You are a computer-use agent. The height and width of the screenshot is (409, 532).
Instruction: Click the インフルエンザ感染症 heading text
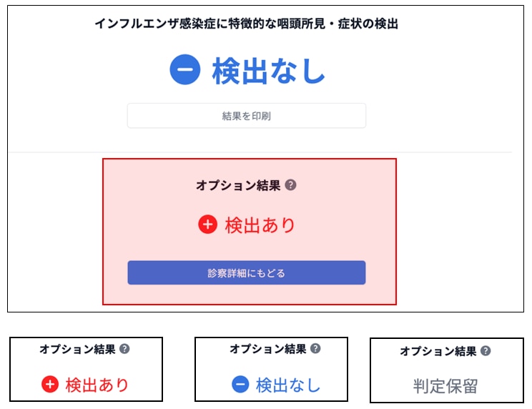click(246, 24)
